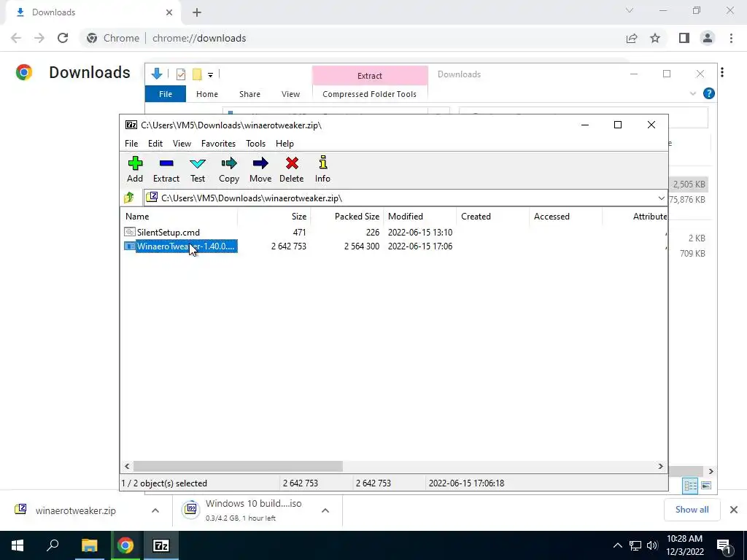Open File Explorer from the taskbar

pyautogui.click(x=89, y=545)
